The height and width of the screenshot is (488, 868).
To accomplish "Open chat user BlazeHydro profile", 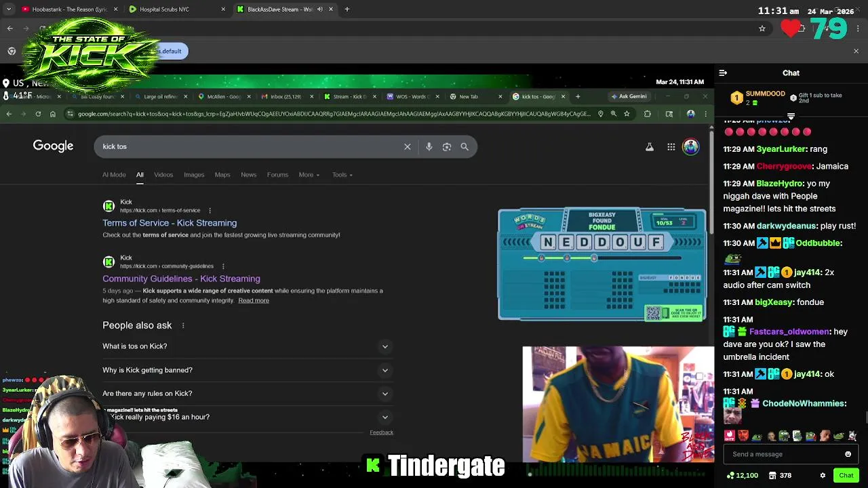I will pos(779,184).
